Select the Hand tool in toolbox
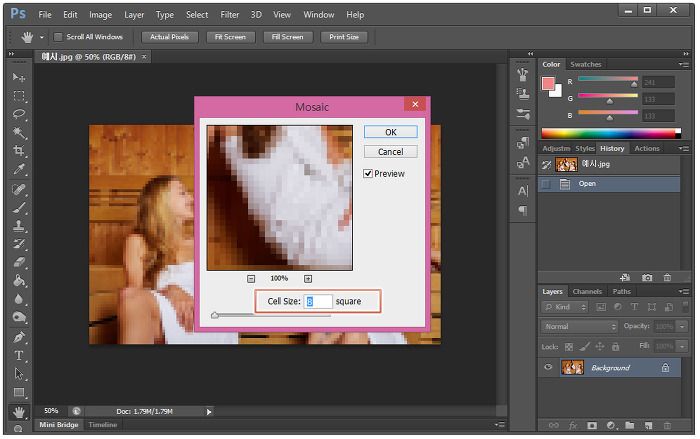700x439 pixels. [19, 412]
